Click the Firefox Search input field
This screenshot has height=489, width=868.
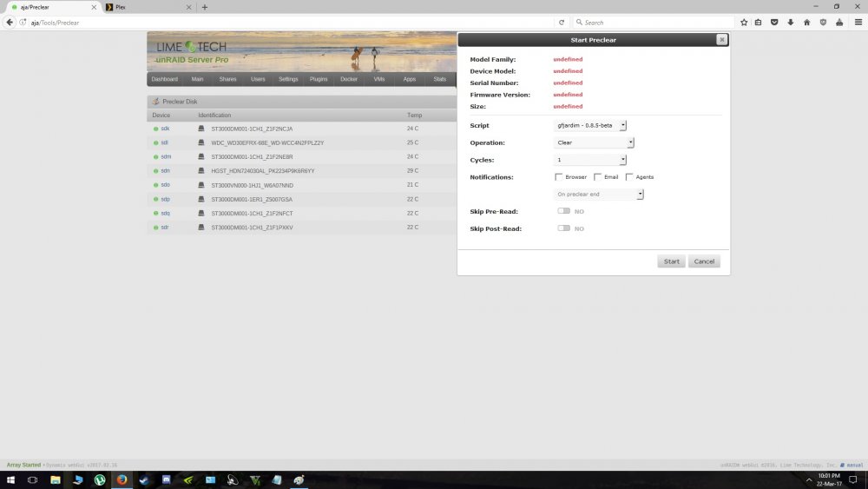(654, 23)
